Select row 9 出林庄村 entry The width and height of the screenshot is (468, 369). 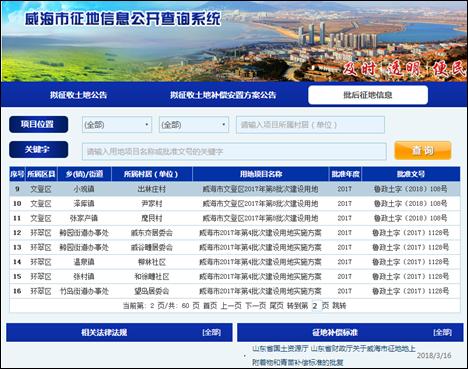[235, 189]
